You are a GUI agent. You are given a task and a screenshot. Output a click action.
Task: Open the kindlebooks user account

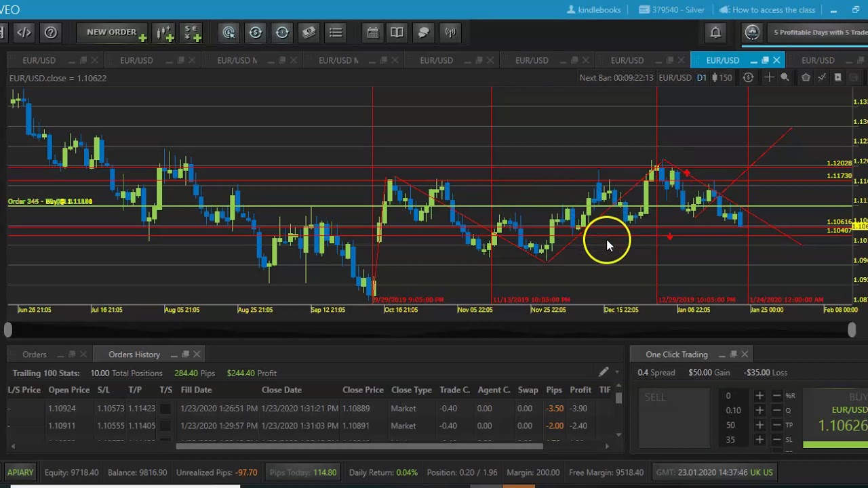point(593,9)
